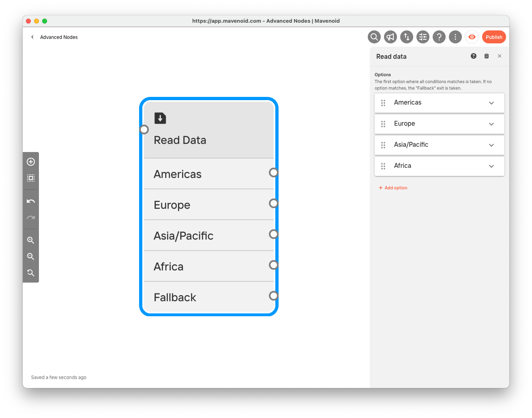The width and height of the screenshot is (532, 418).
Task: Undo the last action
Action: pos(31,201)
